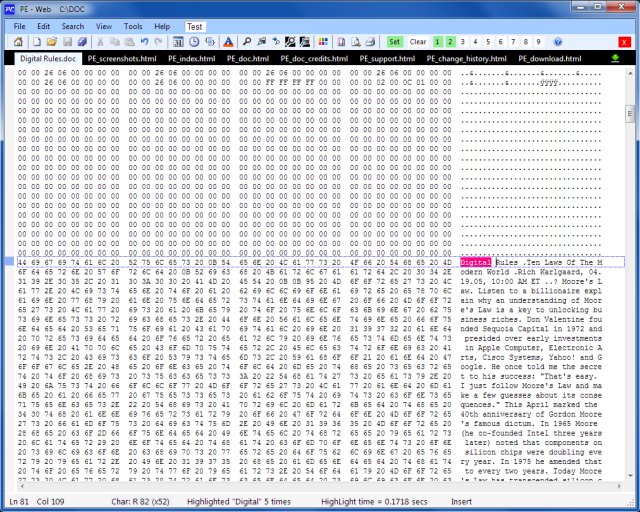Switch to PE_doc_credits.html tab
This screenshot has height=512, width=640.
[x=314, y=58]
